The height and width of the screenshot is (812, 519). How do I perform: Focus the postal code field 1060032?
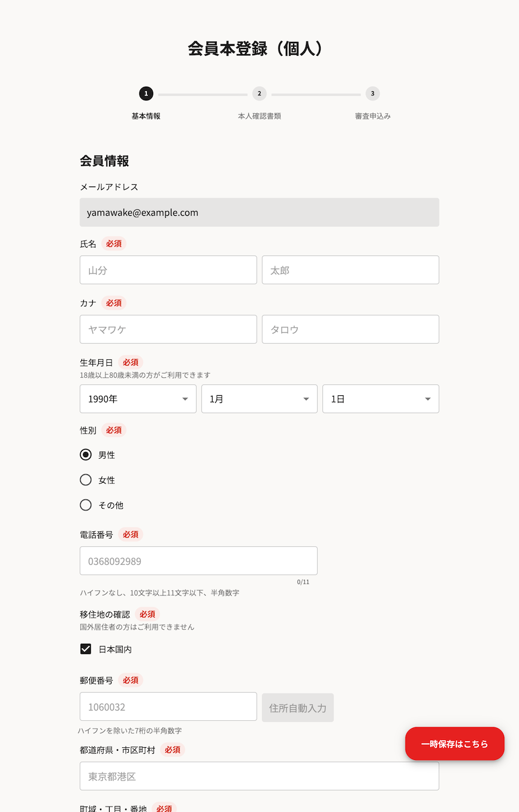168,706
